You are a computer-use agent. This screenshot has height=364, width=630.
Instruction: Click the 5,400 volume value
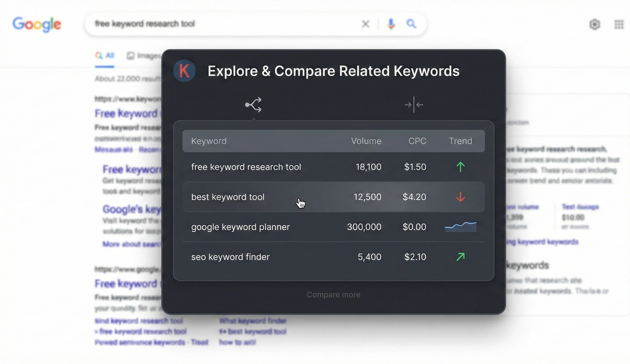(370, 257)
